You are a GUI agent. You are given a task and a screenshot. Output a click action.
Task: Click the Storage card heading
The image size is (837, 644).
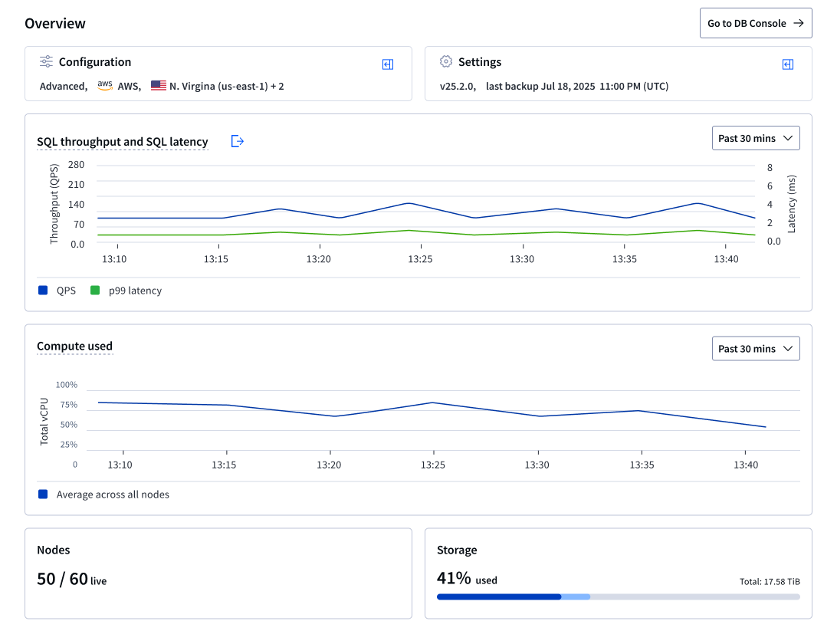coord(457,550)
